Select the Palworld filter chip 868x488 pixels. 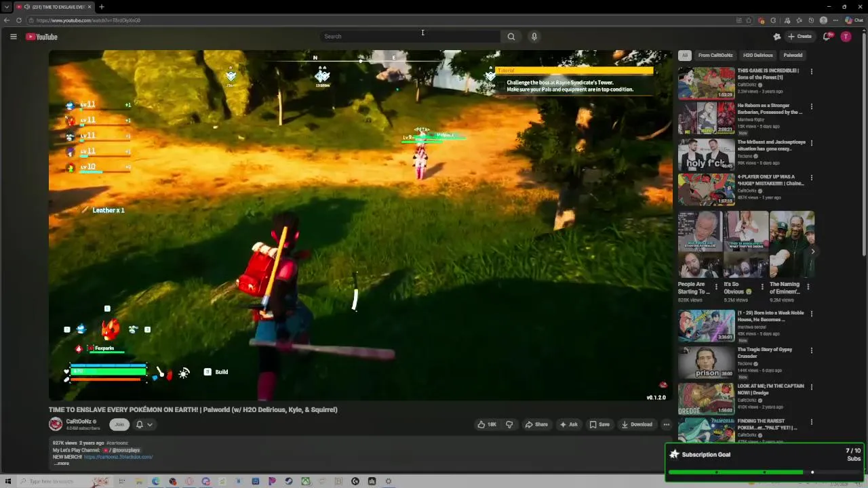click(793, 55)
